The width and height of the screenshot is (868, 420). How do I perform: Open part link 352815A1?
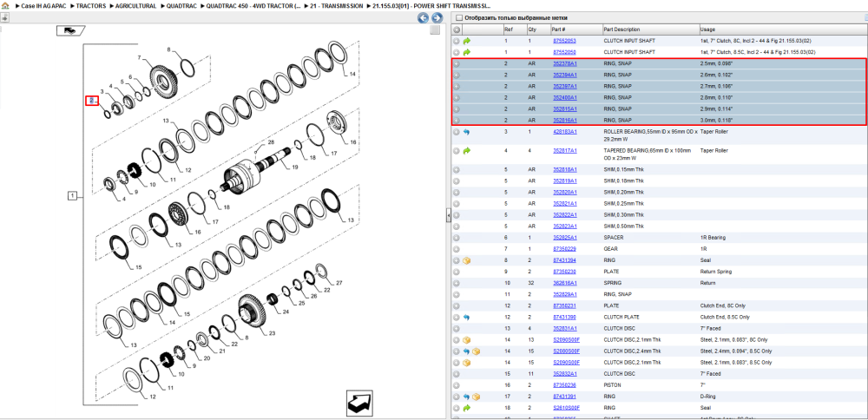click(x=565, y=109)
